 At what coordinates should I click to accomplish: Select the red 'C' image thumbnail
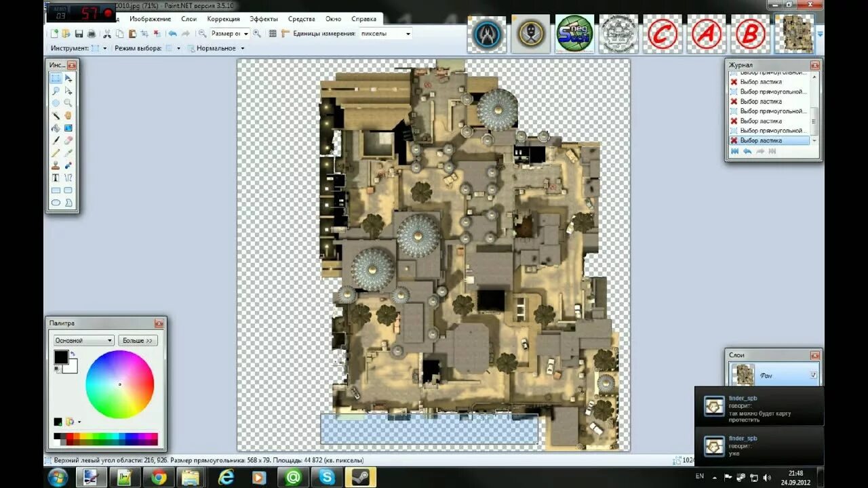click(663, 34)
